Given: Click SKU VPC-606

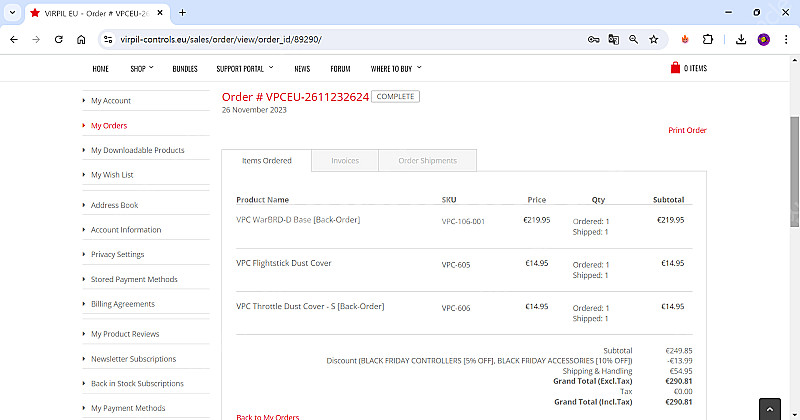Looking at the screenshot, I should (x=456, y=308).
